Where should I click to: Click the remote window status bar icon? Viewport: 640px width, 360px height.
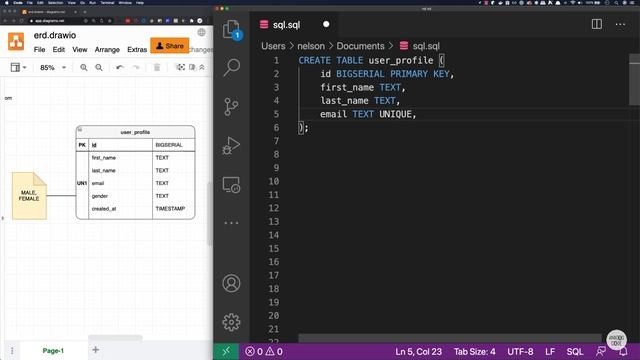[x=226, y=351]
